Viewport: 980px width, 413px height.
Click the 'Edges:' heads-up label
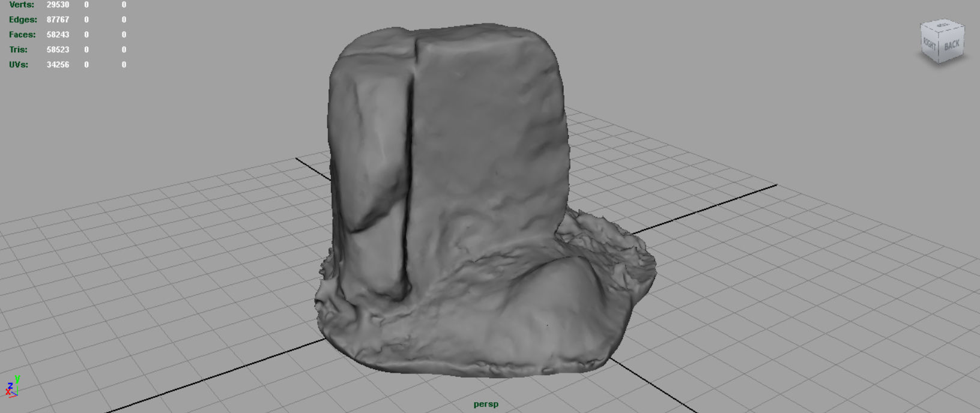coord(23,20)
